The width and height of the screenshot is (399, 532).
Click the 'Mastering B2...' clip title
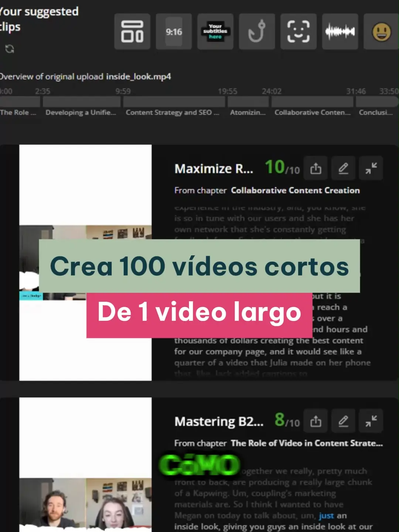coord(219,422)
